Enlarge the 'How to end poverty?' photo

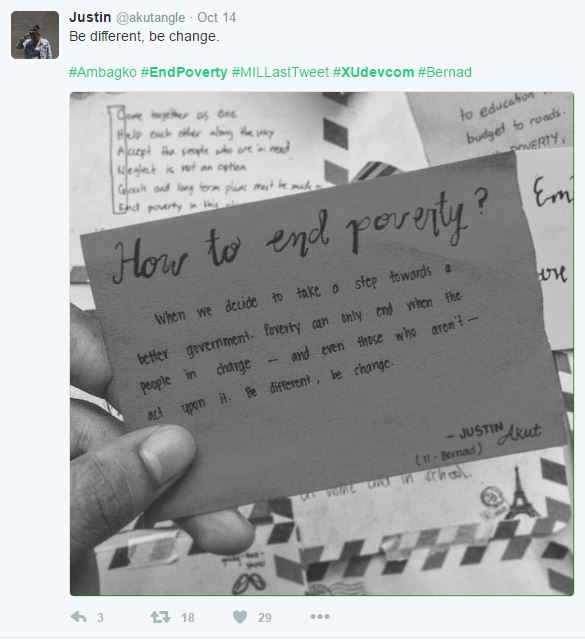tap(322, 344)
